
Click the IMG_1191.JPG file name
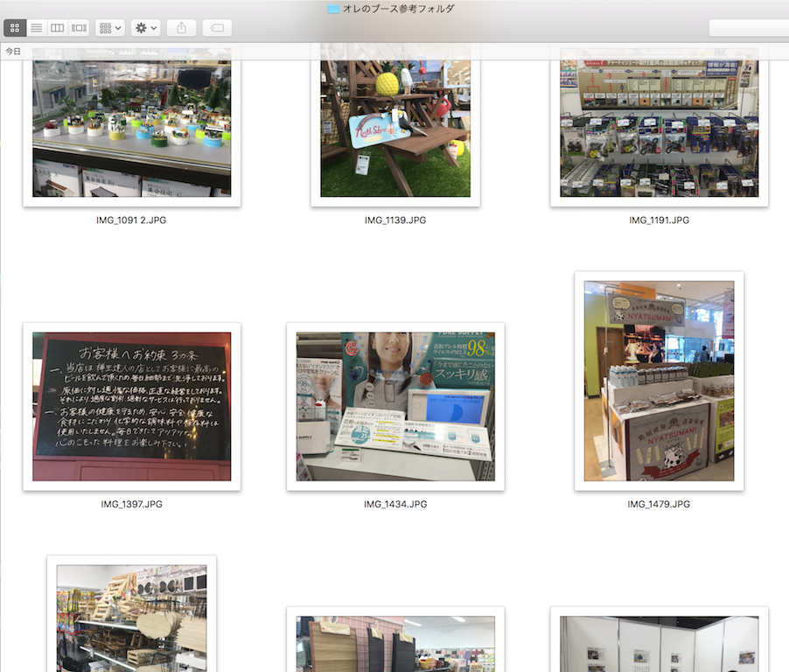pos(660,220)
